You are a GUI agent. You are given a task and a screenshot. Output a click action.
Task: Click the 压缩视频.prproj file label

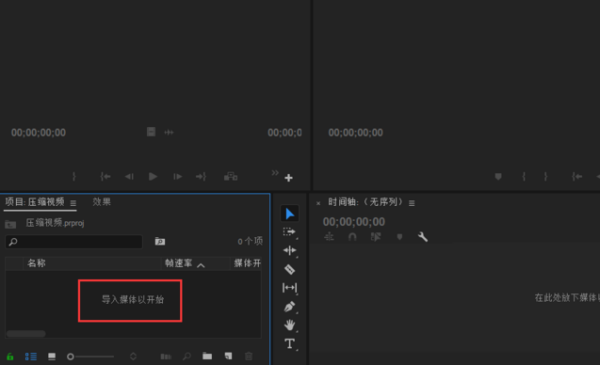(55, 223)
